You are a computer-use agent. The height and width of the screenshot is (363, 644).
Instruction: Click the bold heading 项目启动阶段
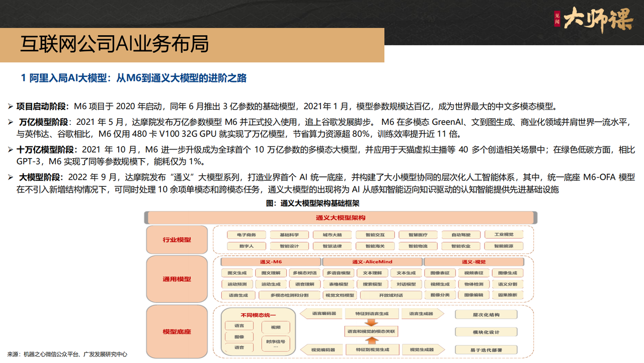(42, 106)
